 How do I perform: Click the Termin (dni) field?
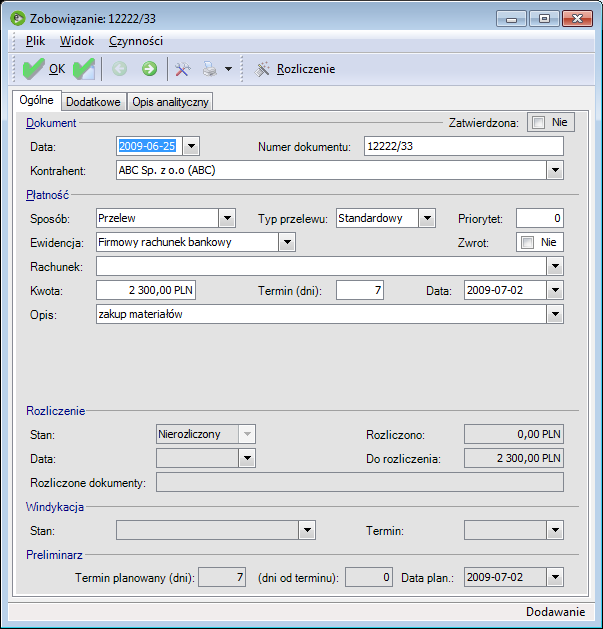click(360, 290)
